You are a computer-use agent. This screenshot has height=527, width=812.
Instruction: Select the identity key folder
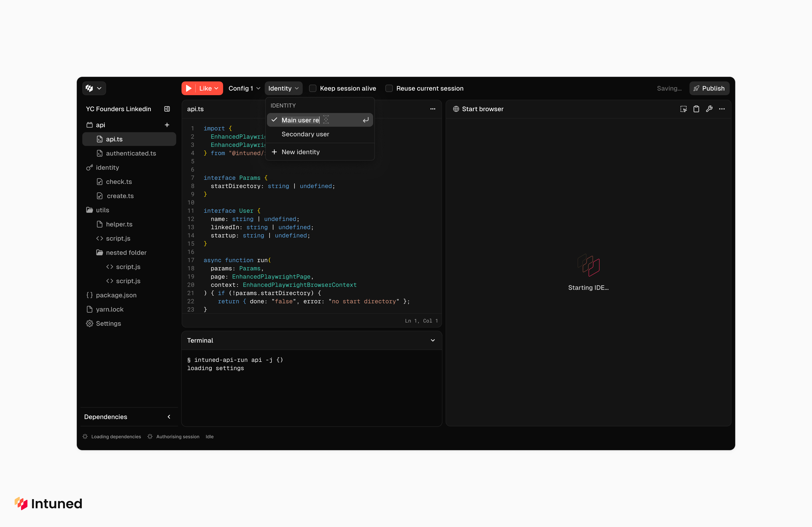coord(129,168)
